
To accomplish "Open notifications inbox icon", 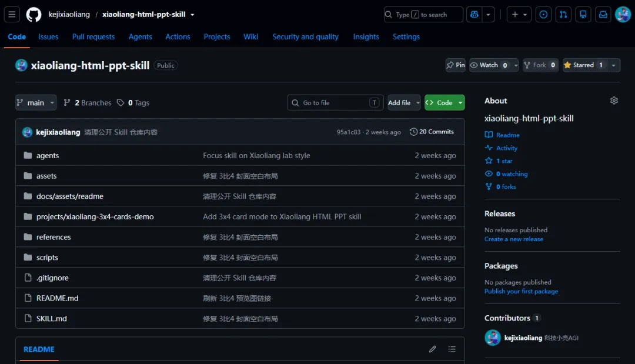I will pos(603,15).
